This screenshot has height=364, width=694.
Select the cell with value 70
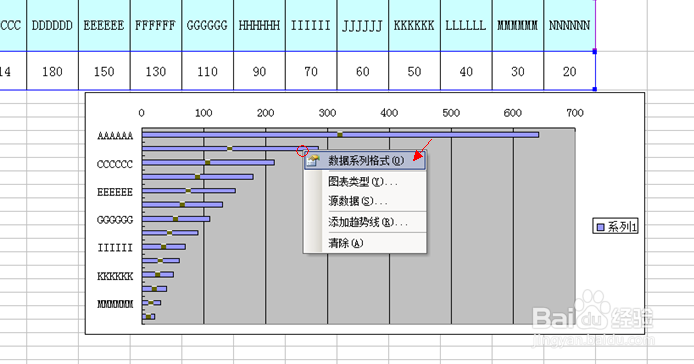pos(311,71)
